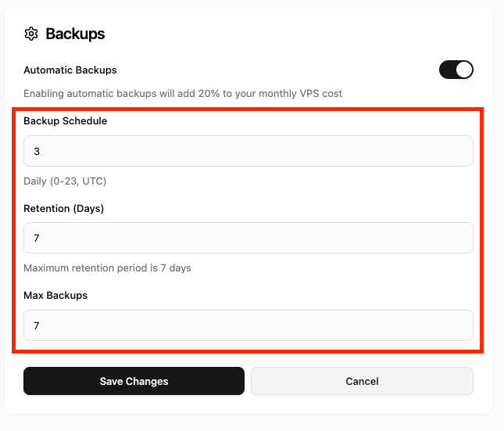
Task: Place cursor after the schedule value 3
Action: point(41,151)
